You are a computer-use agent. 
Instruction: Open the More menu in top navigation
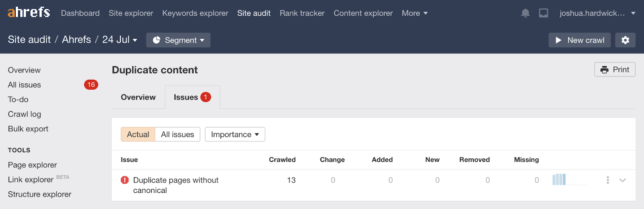click(415, 13)
